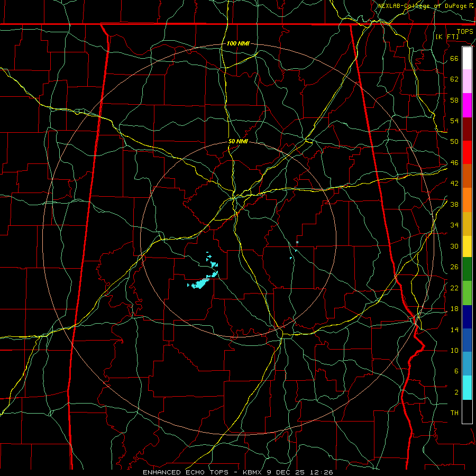Click the "58" legend value
The image size is (476, 476).
454,100
